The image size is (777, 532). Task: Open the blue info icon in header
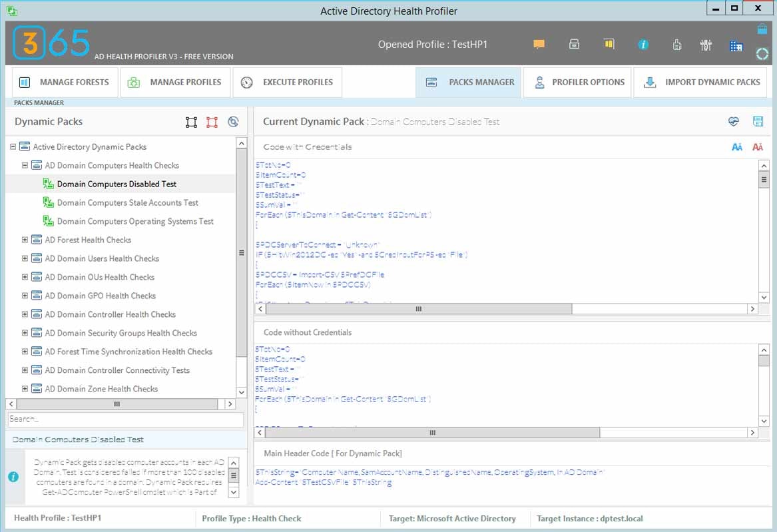[x=643, y=45]
